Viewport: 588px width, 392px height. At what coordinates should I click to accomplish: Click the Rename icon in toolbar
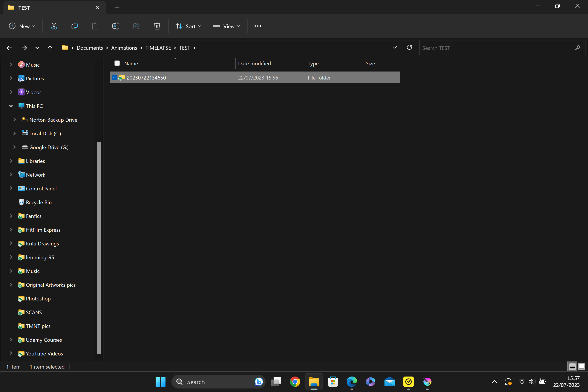(116, 26)
